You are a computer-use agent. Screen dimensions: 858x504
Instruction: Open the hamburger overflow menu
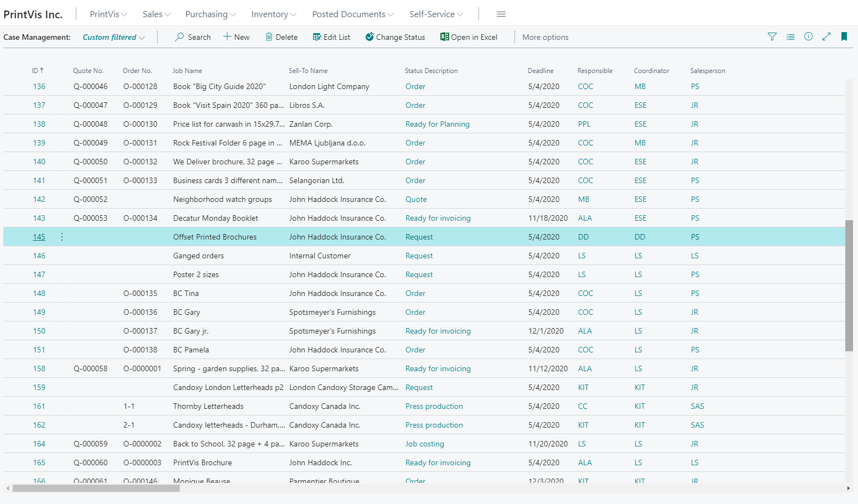tap(501, 14)
